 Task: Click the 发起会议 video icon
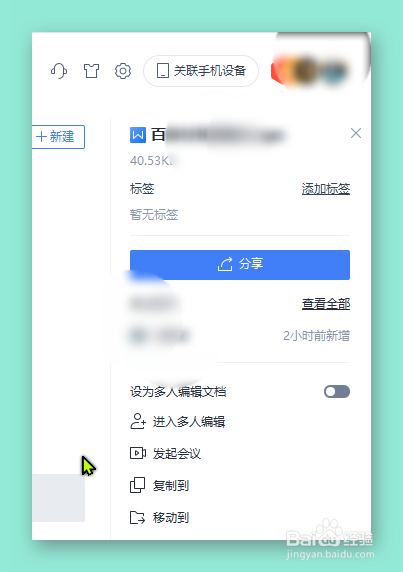click(138, 453)
